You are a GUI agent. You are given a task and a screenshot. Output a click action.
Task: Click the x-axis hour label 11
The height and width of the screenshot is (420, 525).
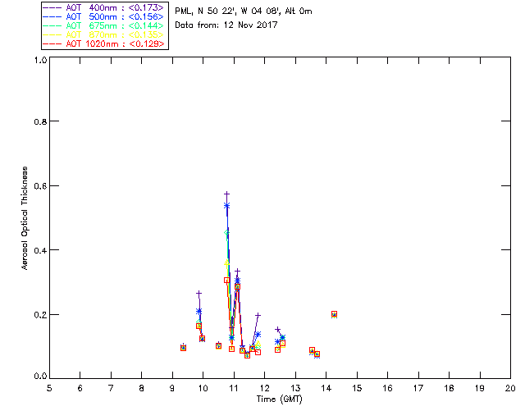point(234,388)
